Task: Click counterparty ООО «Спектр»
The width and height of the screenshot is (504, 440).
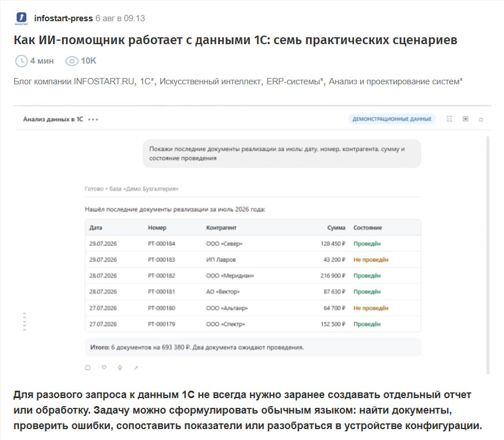Action: pos(226,324)
